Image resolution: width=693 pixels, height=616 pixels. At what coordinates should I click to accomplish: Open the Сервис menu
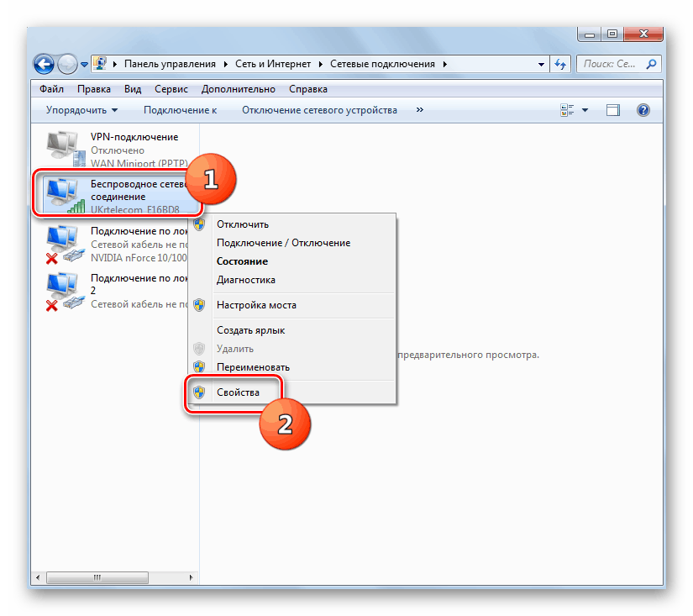(x=171, y=88)
